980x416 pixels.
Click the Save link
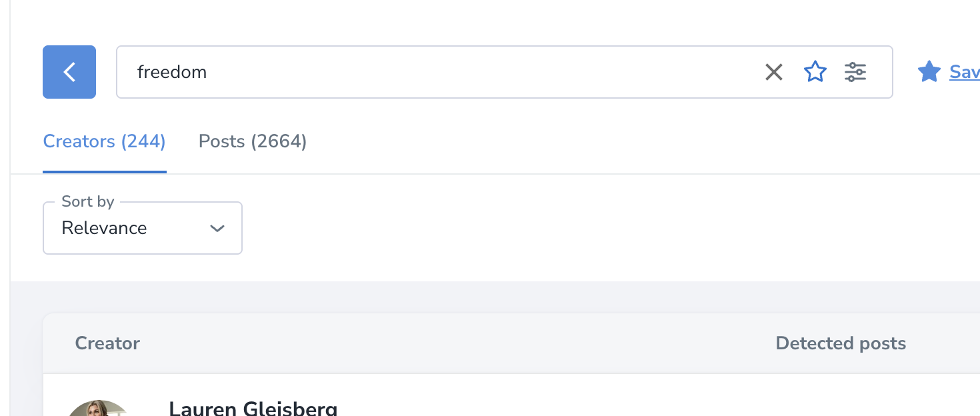click(x=964, y=72)
